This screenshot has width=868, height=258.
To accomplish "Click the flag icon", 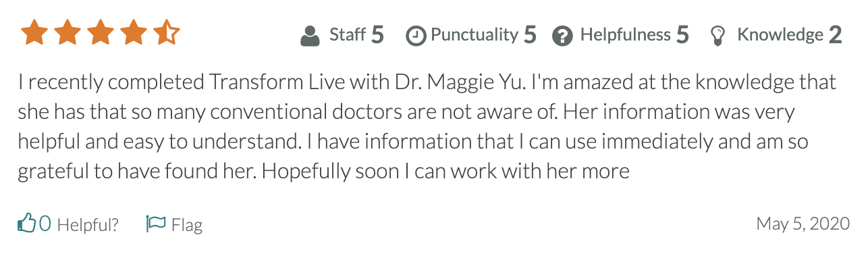I will 156,223.
